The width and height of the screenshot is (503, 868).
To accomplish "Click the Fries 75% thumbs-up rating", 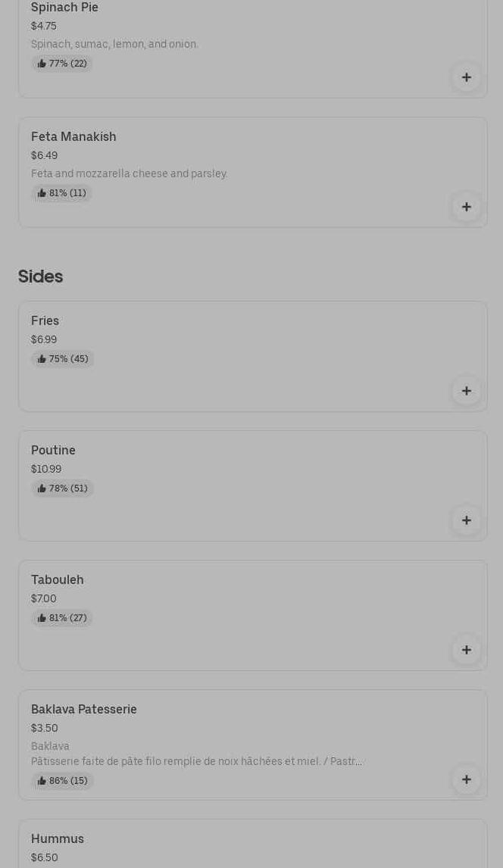I will tap(62, 359).
